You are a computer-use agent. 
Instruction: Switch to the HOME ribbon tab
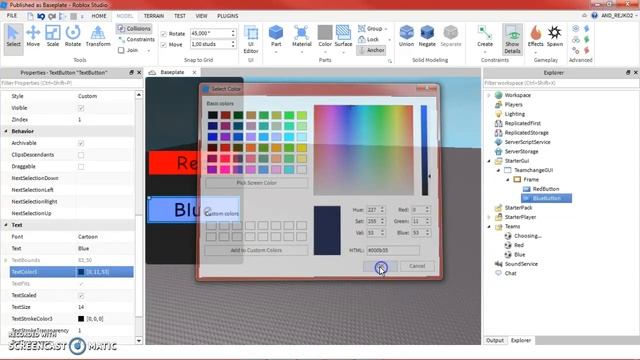99,16
